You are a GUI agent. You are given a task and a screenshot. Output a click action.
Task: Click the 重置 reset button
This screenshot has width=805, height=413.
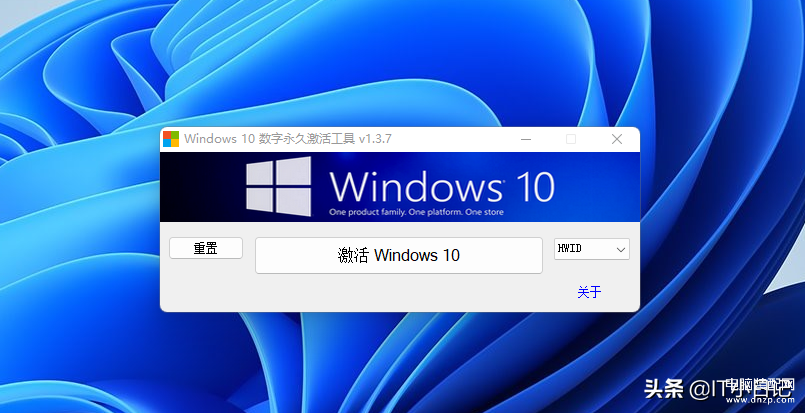pyautogui.click(x=206, y=248)
